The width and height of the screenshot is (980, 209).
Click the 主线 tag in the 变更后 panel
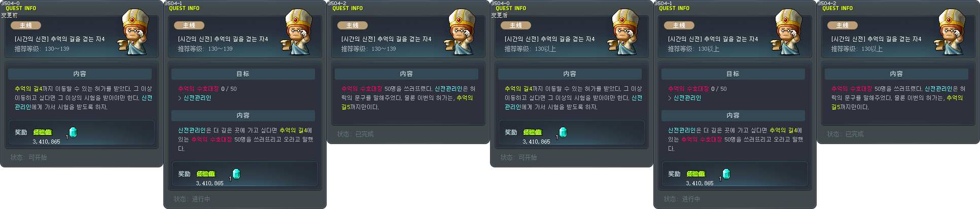515,25
